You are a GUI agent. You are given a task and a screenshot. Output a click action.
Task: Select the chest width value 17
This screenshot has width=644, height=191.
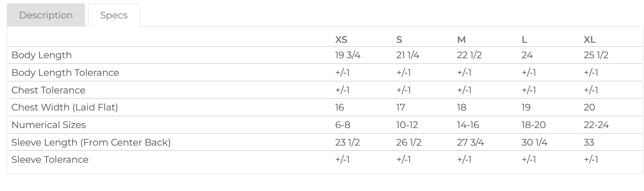point(400,107)
